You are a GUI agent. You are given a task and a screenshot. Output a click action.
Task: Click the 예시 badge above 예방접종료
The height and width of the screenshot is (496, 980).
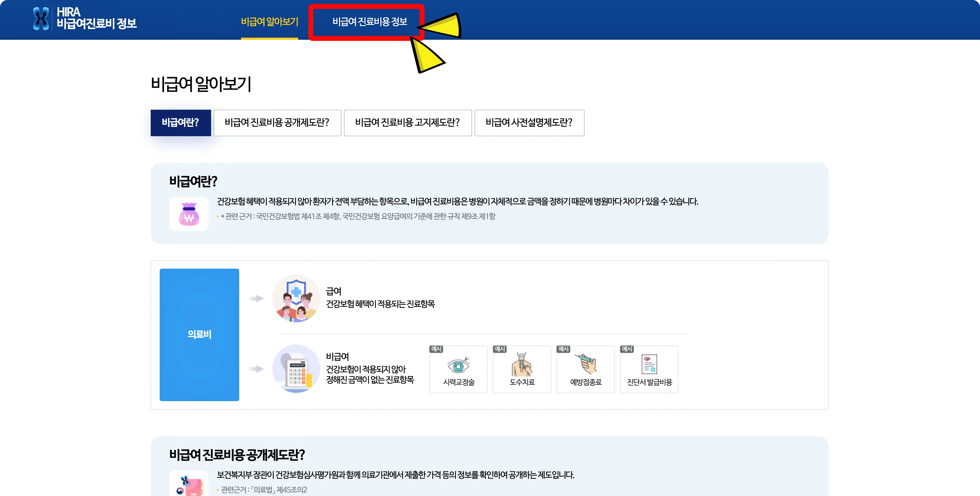coord(563,349)
